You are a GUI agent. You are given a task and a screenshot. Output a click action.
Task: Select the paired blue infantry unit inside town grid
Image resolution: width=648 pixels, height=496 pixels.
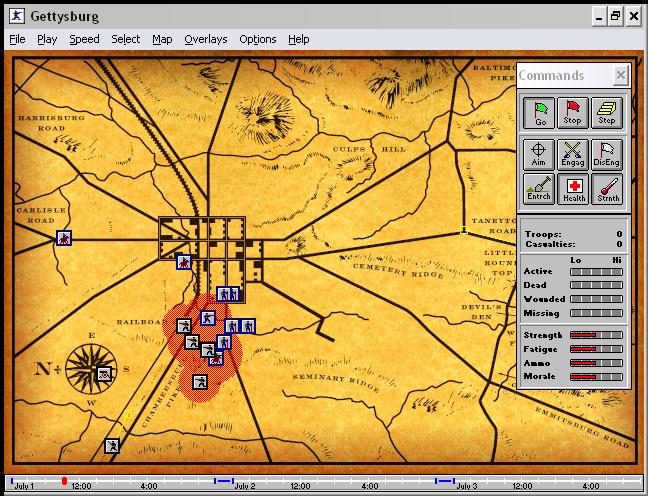coord(228,294)
